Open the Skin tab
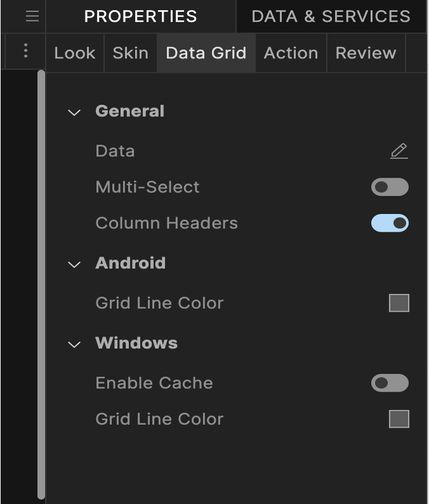Screen dimensions: 429x504 (131, 53)
